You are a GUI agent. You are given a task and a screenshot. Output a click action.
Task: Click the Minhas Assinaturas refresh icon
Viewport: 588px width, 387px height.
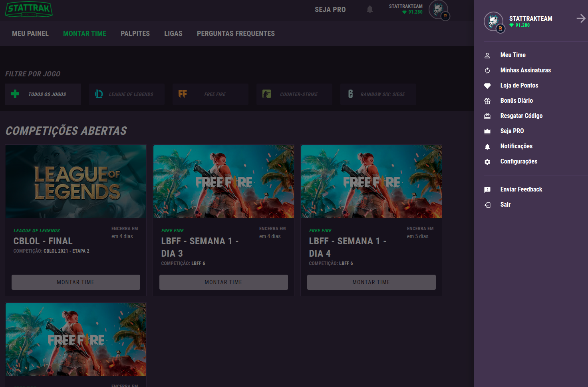pos(487,71)
